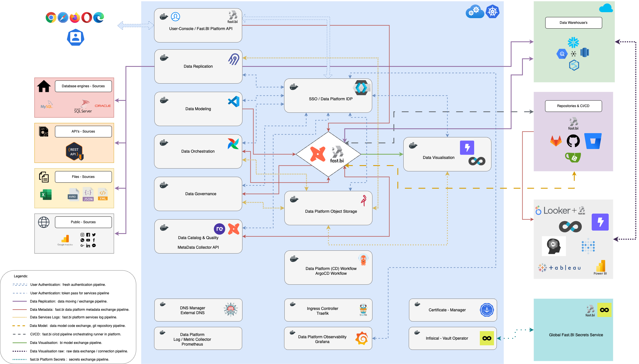
Task: Click the ArgoCD octopus on Workflow card
Action: 363,259
